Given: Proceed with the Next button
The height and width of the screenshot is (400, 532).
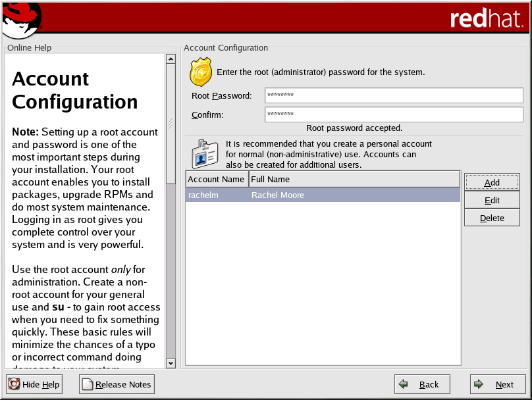Looking at the screenshot, I should tap(497, 384).
